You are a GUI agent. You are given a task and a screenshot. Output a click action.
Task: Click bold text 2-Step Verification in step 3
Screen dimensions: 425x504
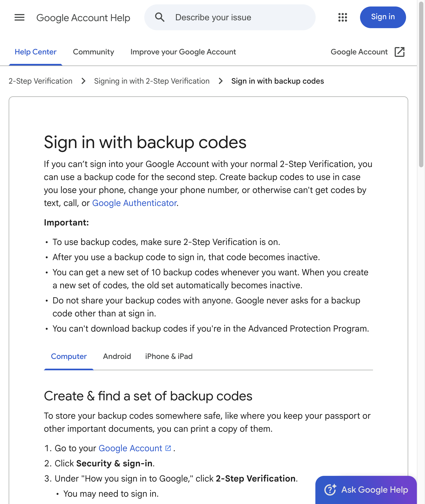click(256, 479)
